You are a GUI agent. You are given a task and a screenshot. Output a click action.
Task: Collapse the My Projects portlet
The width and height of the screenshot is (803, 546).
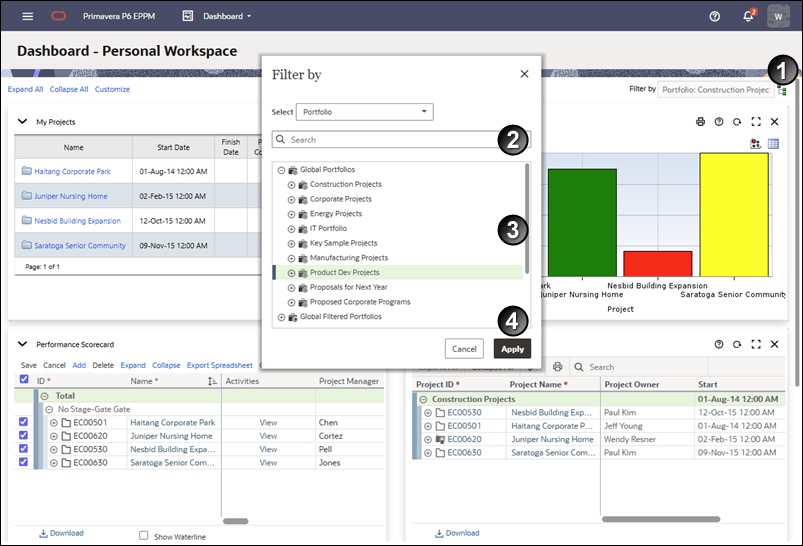click(22, 121)
